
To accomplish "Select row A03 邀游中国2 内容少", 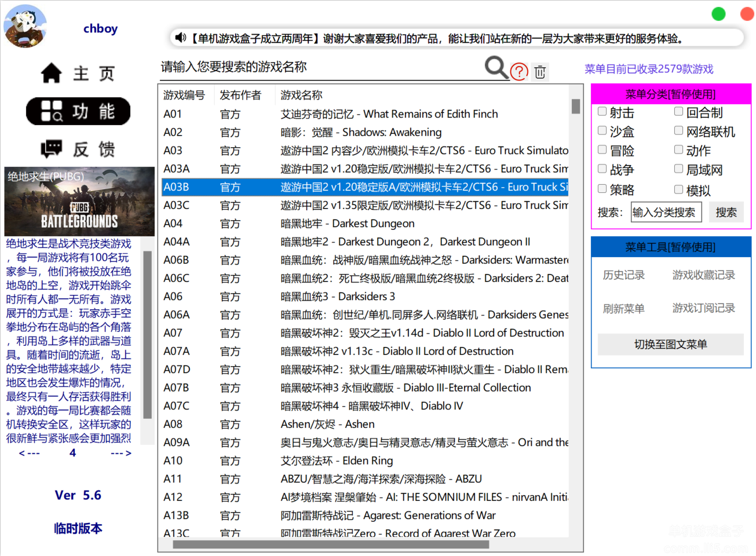I will coord(365,151).
